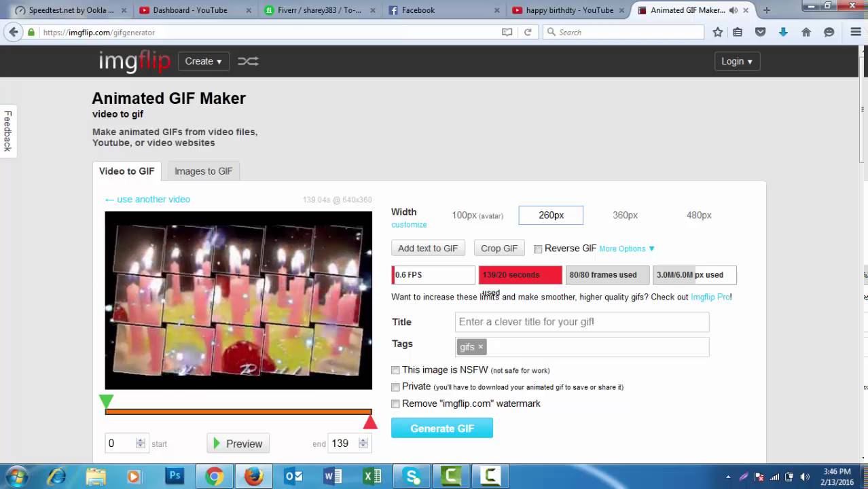868x489 pixels.
Task: Open the Login dropdown
Action: click(x=737, y=61)
